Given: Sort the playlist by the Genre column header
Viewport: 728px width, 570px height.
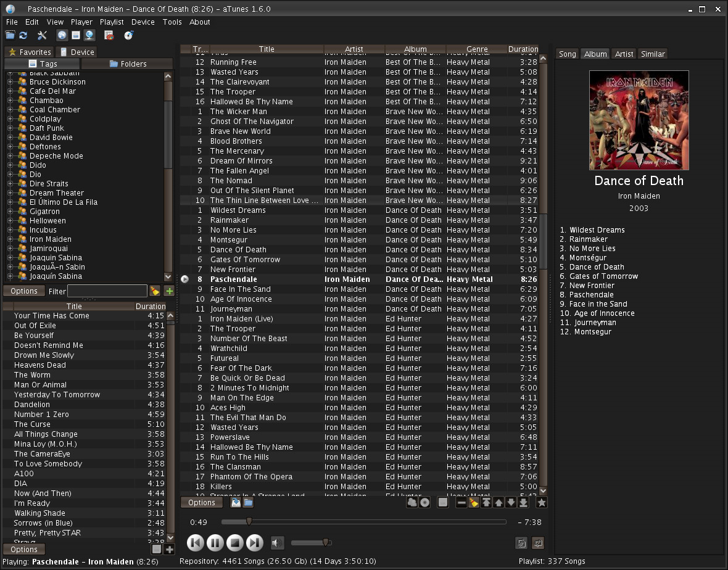Looking at the screenshot, I should (477, 49).
